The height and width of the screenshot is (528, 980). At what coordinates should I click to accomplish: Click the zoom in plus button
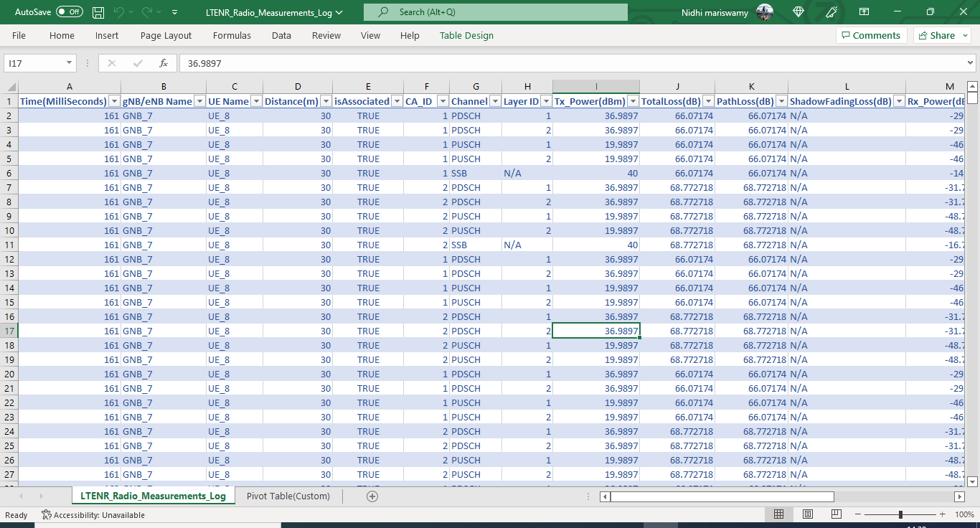(x=944, y=514)
